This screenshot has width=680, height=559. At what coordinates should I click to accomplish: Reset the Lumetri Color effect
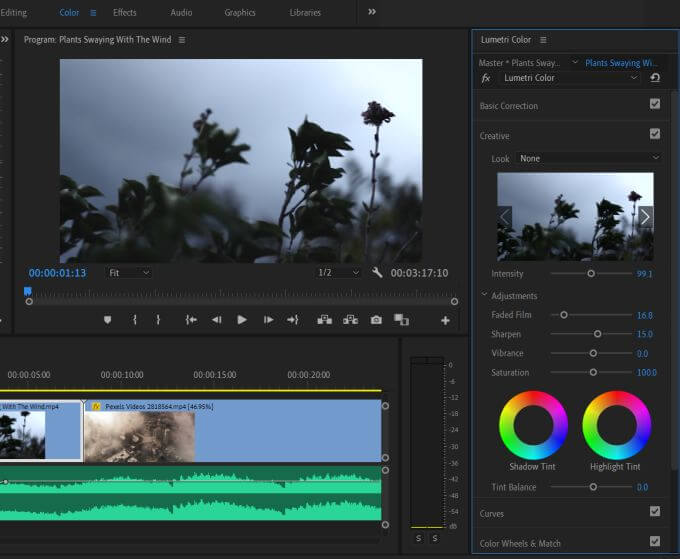click(655, 78)
